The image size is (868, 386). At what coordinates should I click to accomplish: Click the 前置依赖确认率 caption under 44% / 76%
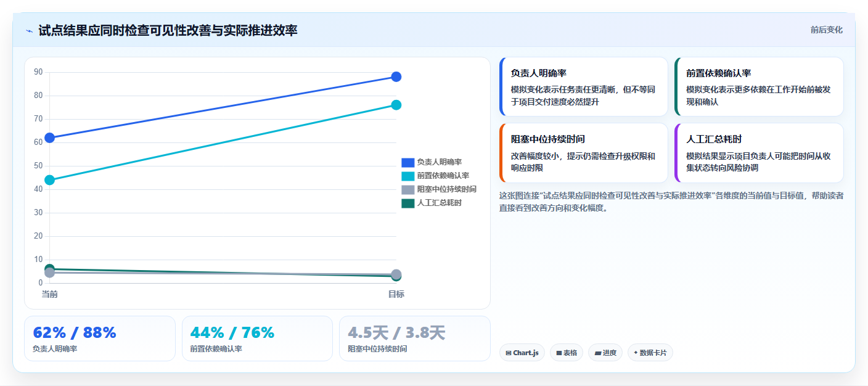pos(216,349)
